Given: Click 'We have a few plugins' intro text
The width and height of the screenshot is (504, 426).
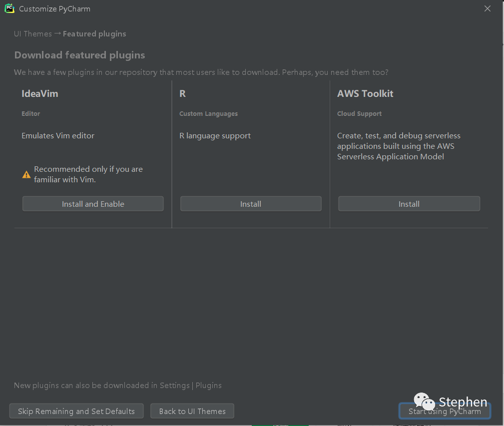Looking at the screenshot, I should click(201, 72).
